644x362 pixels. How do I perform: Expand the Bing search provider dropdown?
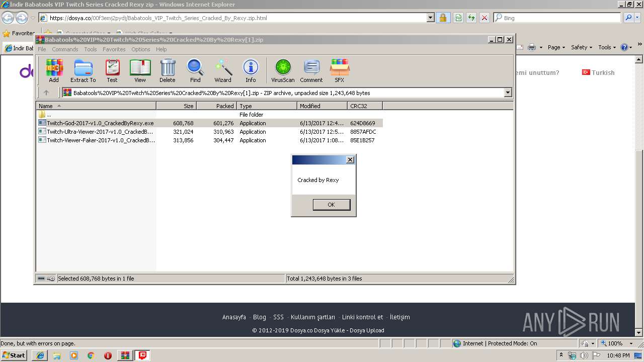637,18
